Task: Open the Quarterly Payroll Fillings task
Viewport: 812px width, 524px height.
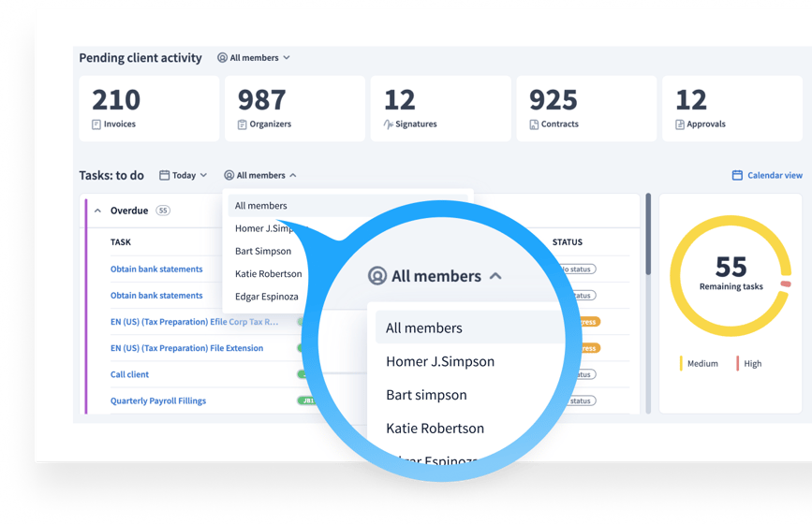Action: coord(158,400)
